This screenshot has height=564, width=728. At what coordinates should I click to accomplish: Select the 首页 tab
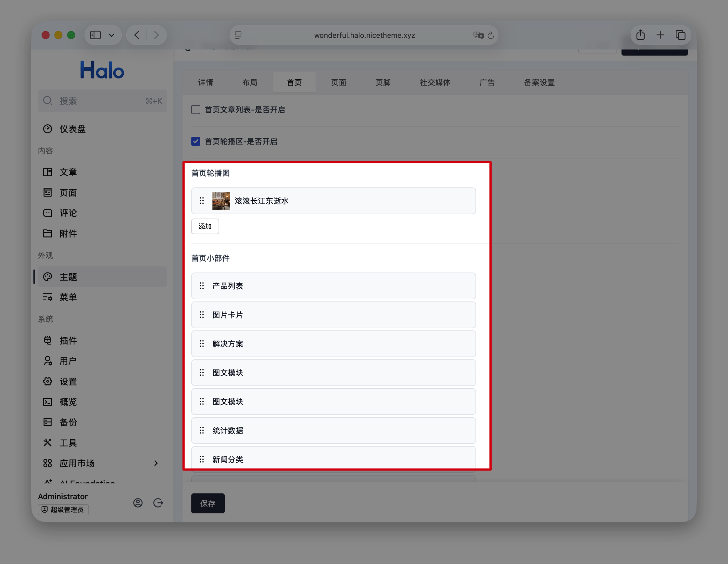pyautogui.click(x=294, y=82)
